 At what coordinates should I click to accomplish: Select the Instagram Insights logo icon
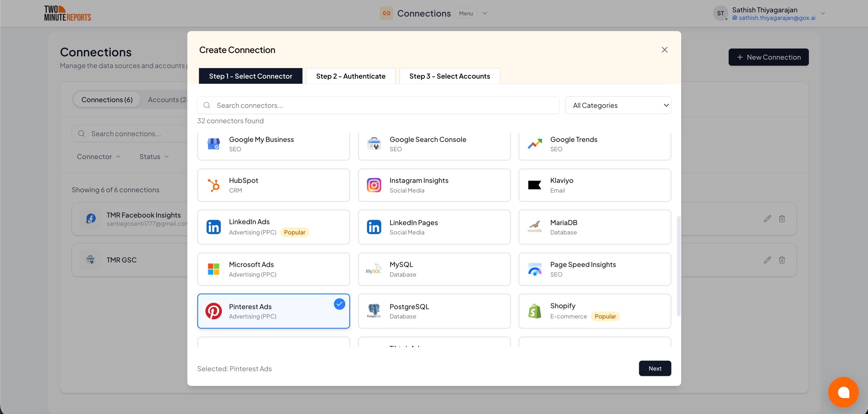[x=374, y=185]
